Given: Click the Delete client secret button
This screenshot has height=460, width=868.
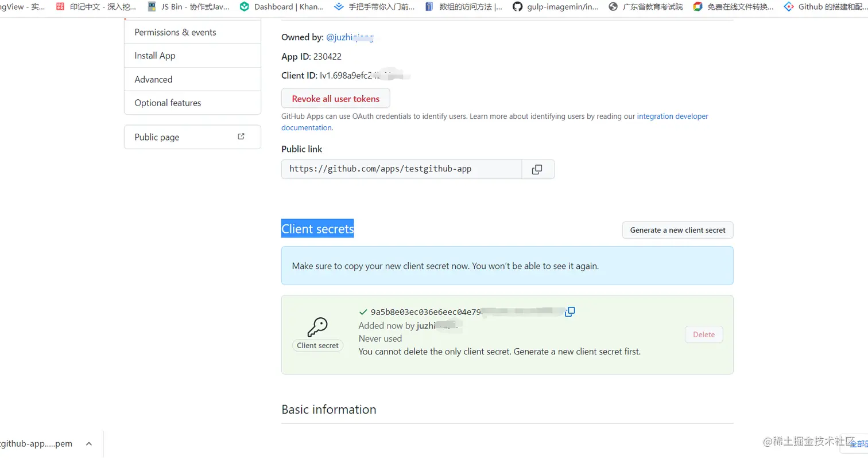Looking at the screenshot, I should (704, 334).
